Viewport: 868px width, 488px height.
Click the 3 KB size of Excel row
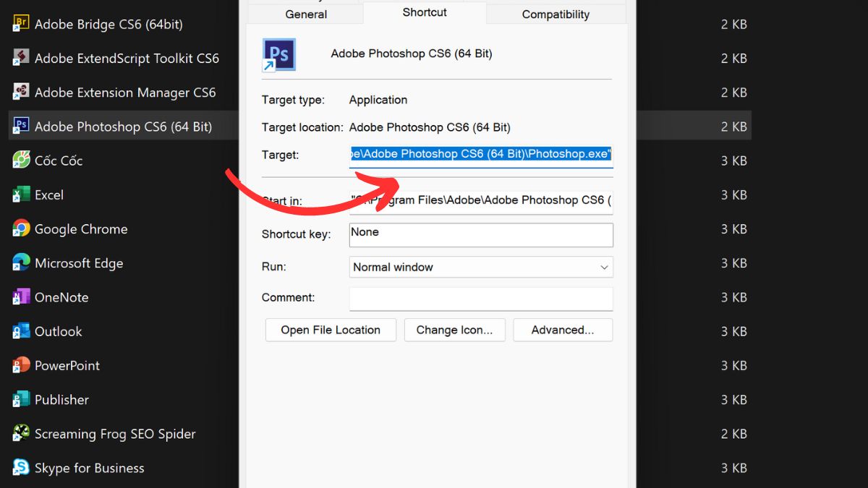pyautogui.click(x=733, y=194)
